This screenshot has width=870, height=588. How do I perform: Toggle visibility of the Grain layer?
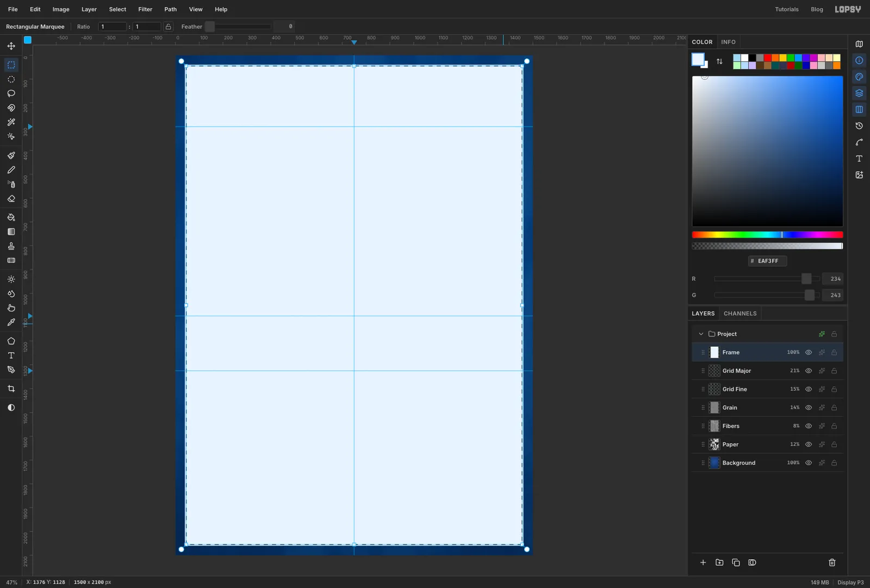coord(809,408)
